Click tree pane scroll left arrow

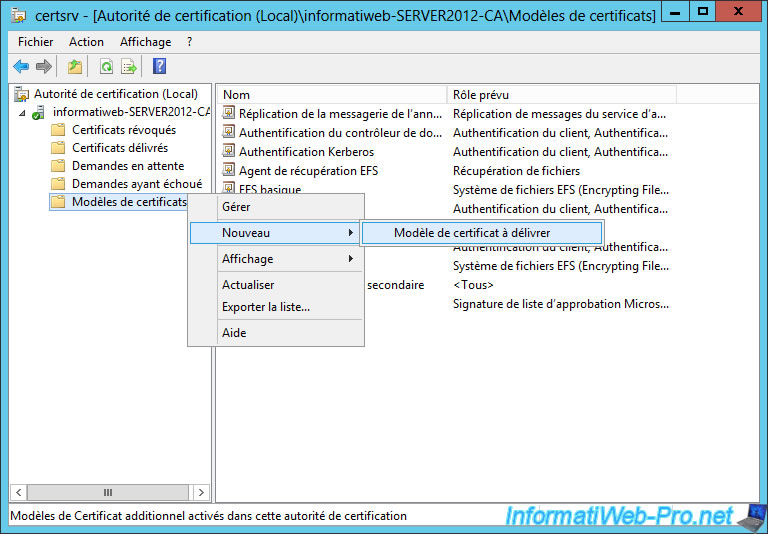pos(19,492)
